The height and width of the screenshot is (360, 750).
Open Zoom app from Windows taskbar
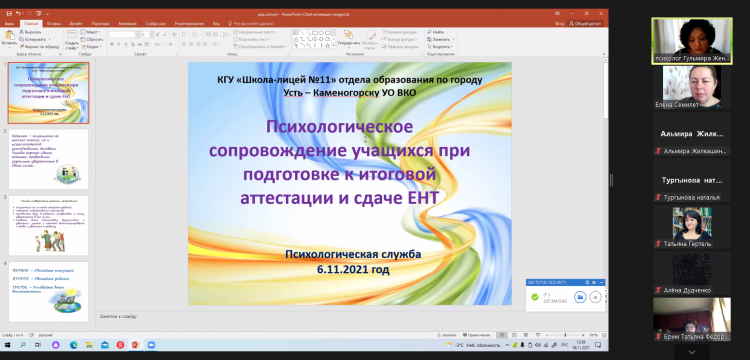click(151, 345)
